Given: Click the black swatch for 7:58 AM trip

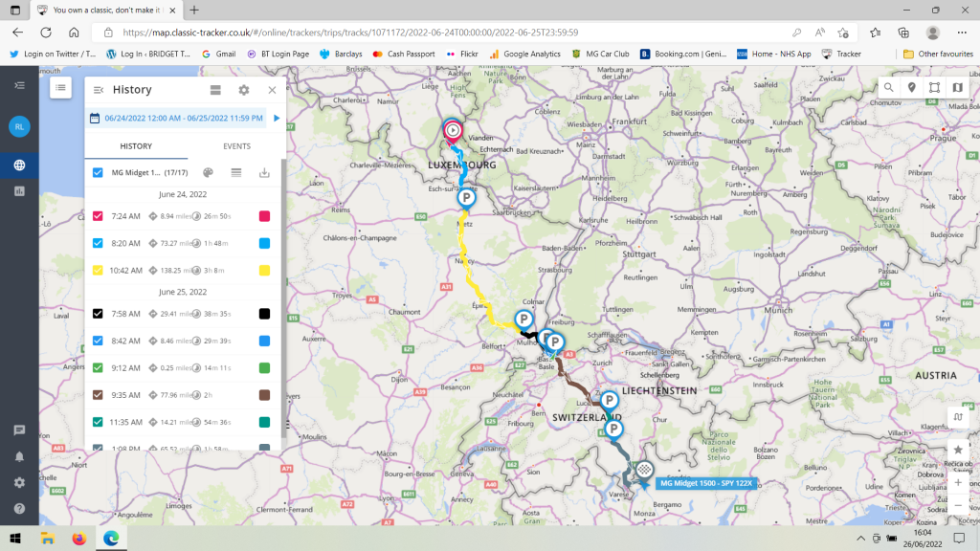Looking at the screenshot, I should [x=264, y=314].
